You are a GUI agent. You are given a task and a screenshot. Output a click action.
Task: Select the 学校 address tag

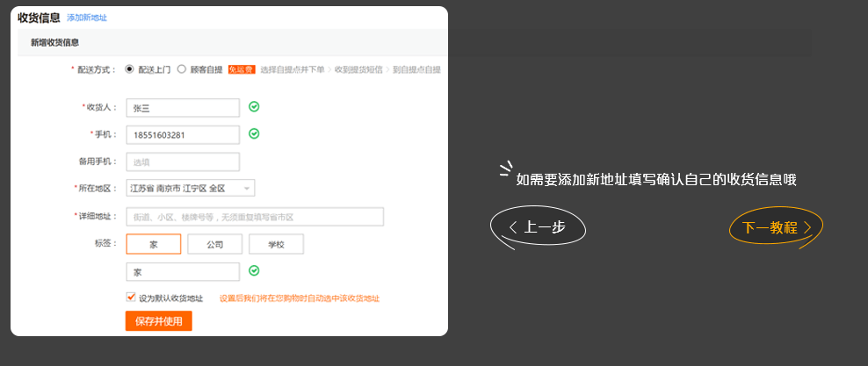coord(276,245)
